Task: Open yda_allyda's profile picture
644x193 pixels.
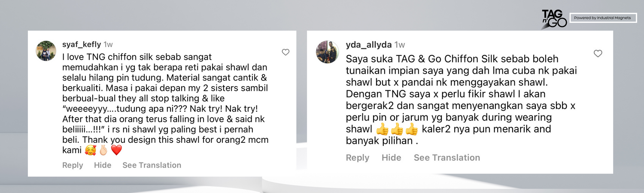Action: click(328, 52)
